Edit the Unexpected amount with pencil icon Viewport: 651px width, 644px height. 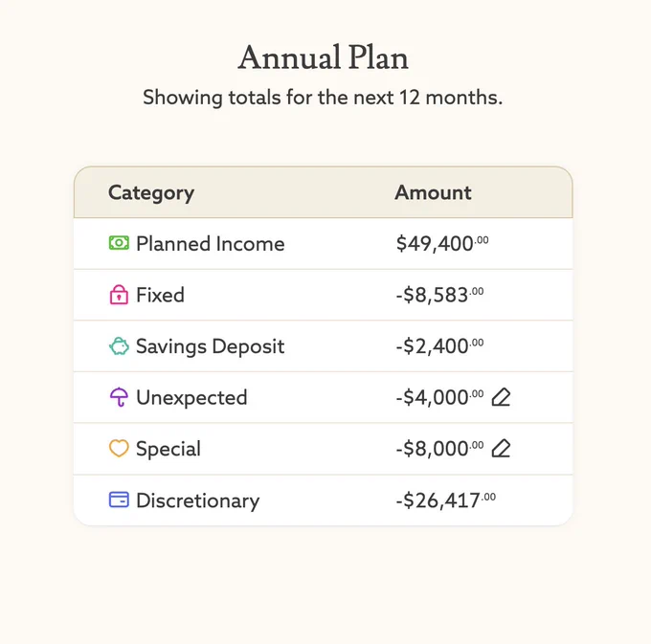click(501, 397)
